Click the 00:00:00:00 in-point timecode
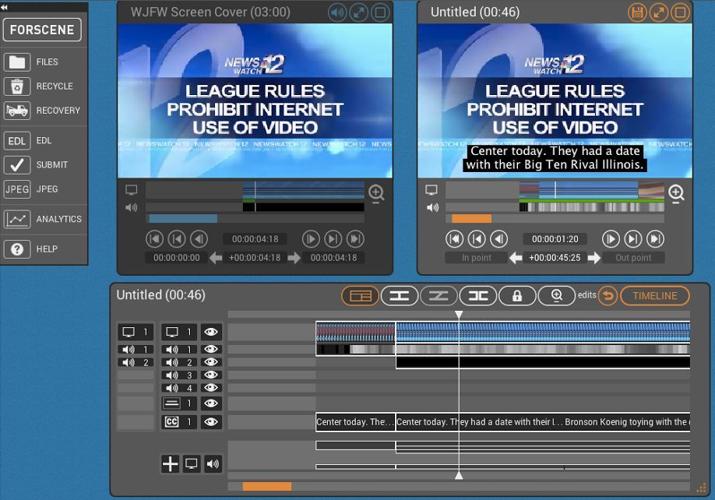Screen dimensions: 715x500 [x=176, y=258]
